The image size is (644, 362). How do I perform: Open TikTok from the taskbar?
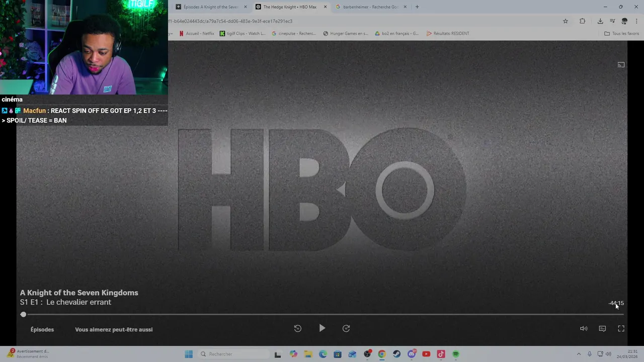coord(441,354)
